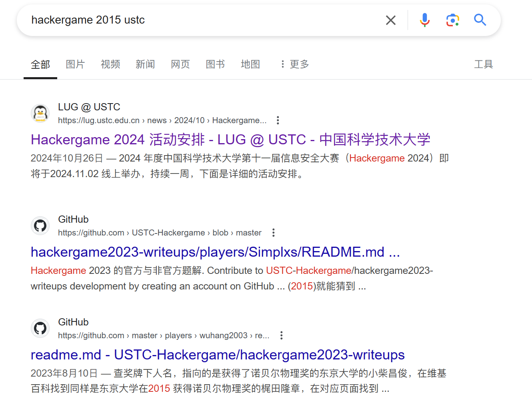Switch to the 图片 tab
Screen dimensions: 532x413
coord(75,64)
